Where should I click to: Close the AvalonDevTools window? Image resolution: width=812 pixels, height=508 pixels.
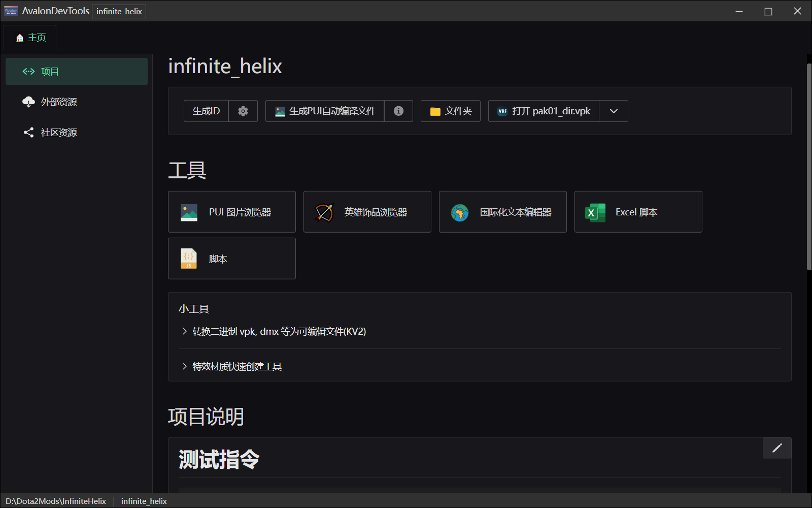click(797, 11)
